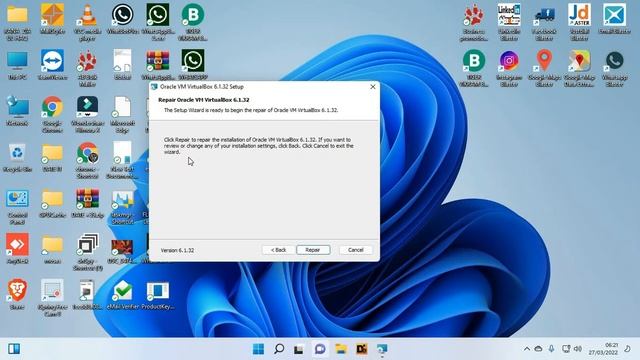The image size is (640, 360).
Task: Click the microphone tray icon
Action: pos(551,349)
